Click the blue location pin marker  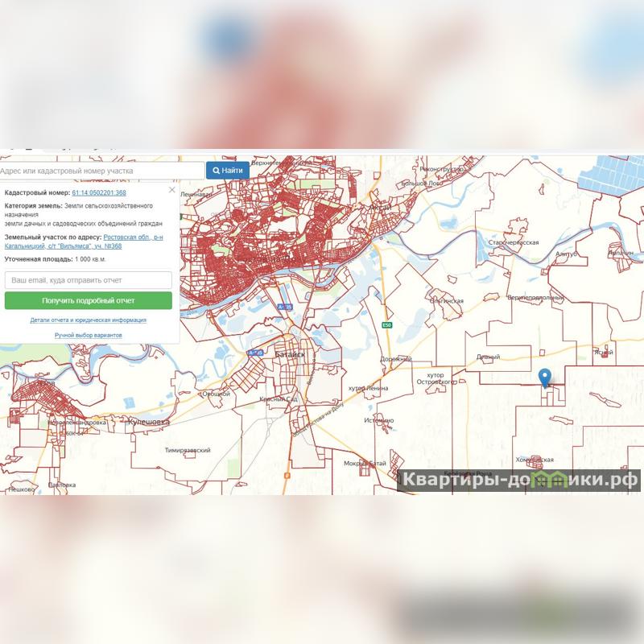tap(545, 378)
